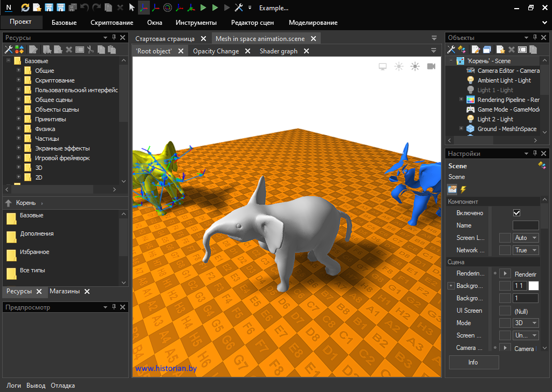
Task: Expand the Rendering Pipeline tree node
Action: [x=461, y=100]
